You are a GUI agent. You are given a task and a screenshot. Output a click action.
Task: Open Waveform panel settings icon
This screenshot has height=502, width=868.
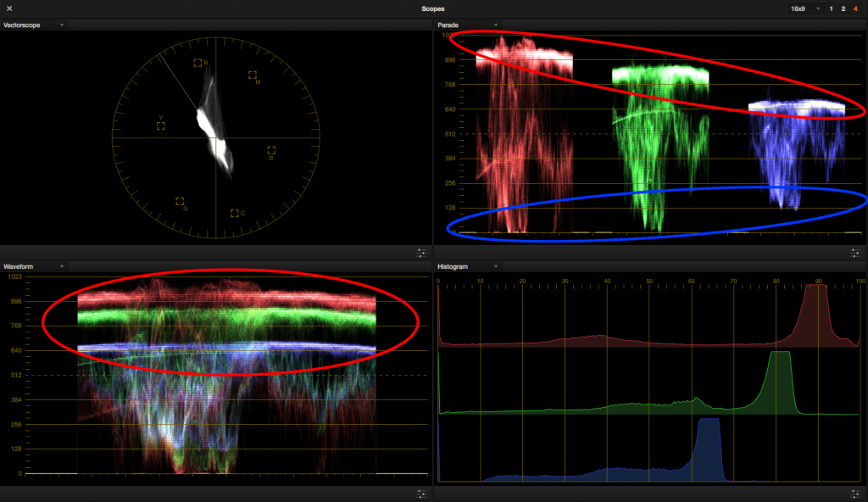point(421,494)
